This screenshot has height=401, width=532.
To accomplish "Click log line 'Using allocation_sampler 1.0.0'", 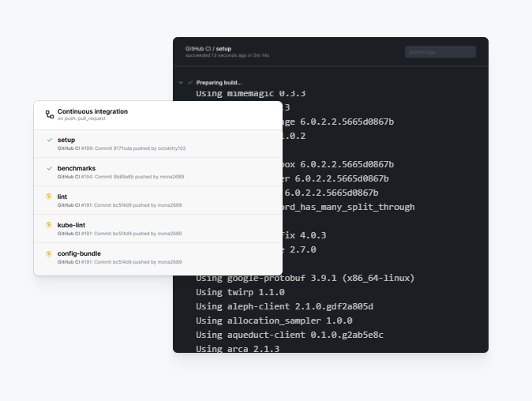I will (274, 320).
